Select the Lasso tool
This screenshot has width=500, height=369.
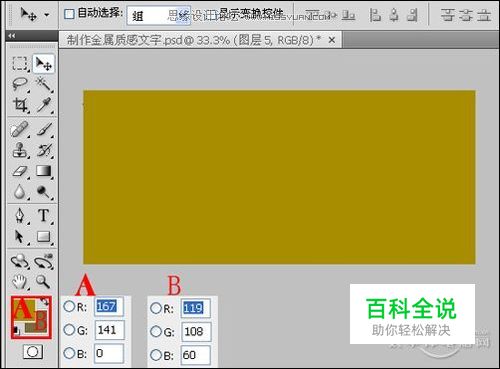(x=20, y=84)
